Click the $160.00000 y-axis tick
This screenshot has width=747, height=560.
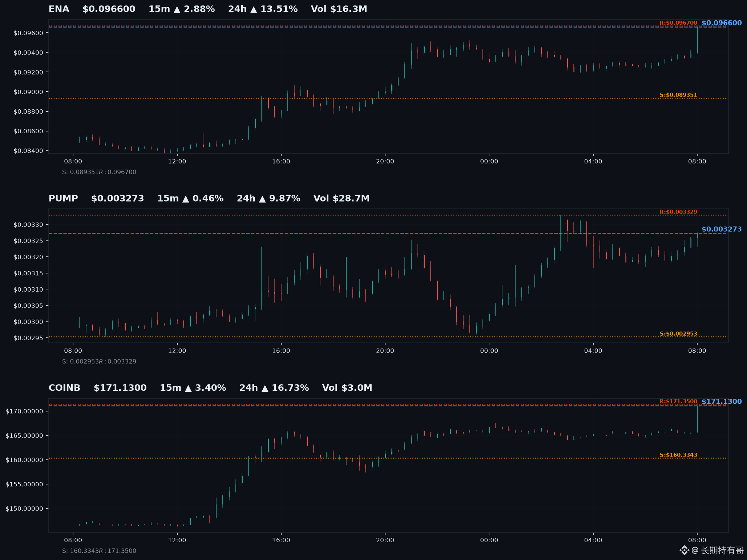click(24, 460)
